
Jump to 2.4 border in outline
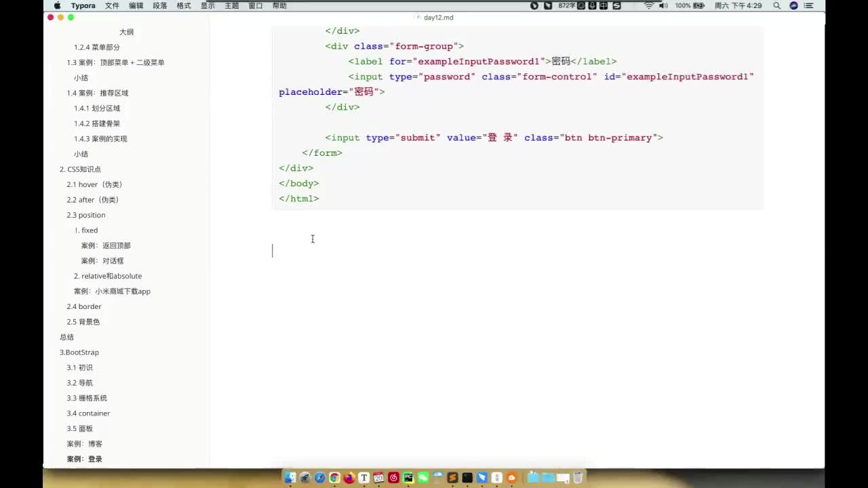coord(84,306)
